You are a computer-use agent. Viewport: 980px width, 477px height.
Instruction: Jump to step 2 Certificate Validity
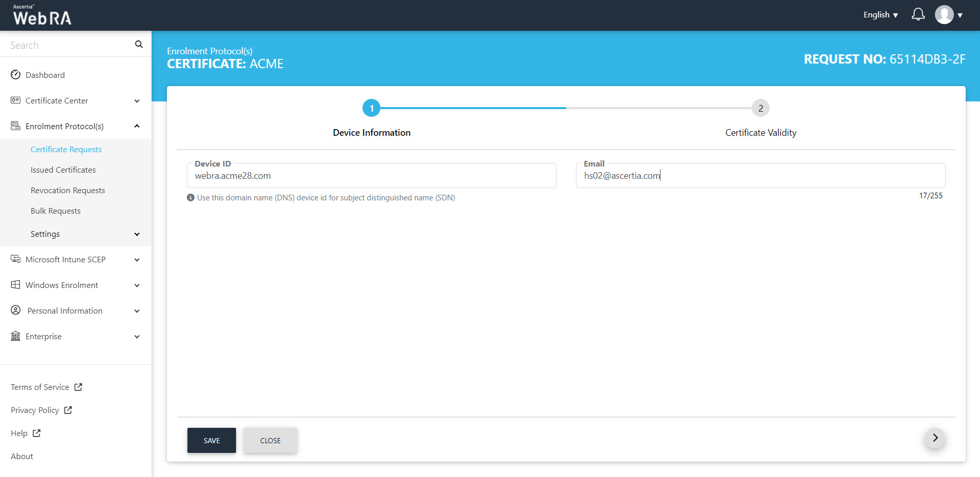pyautogui.click(x=760, y=109)
